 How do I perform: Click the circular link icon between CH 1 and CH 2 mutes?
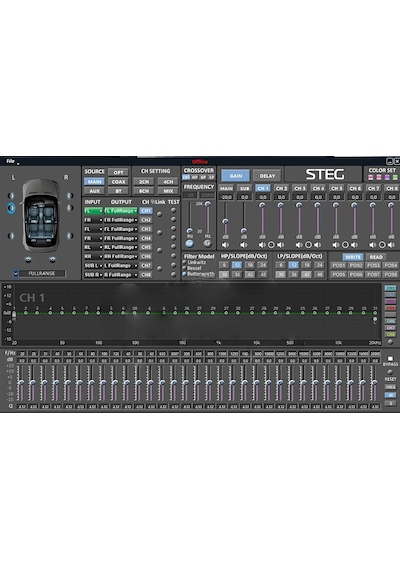271,245
